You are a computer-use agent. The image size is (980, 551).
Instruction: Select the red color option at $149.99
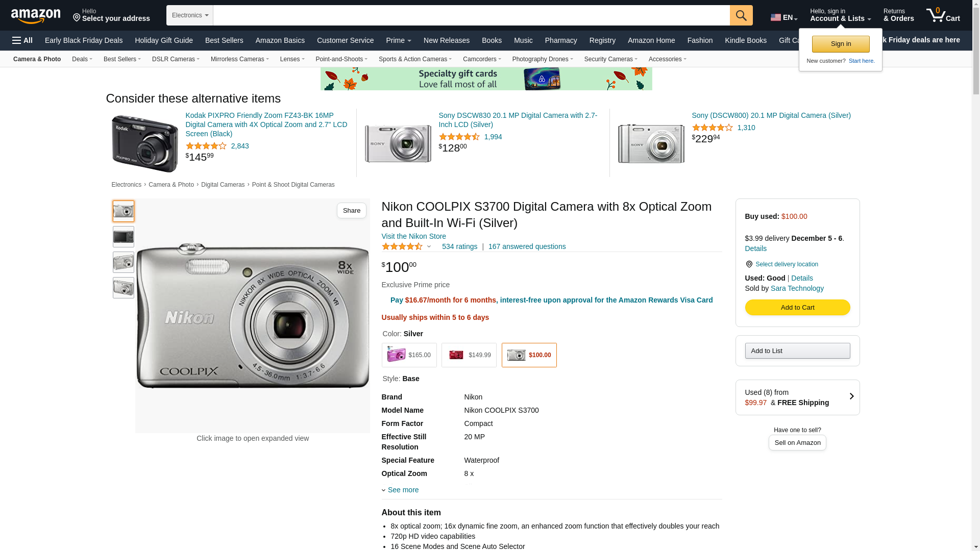tap(469, 355)
